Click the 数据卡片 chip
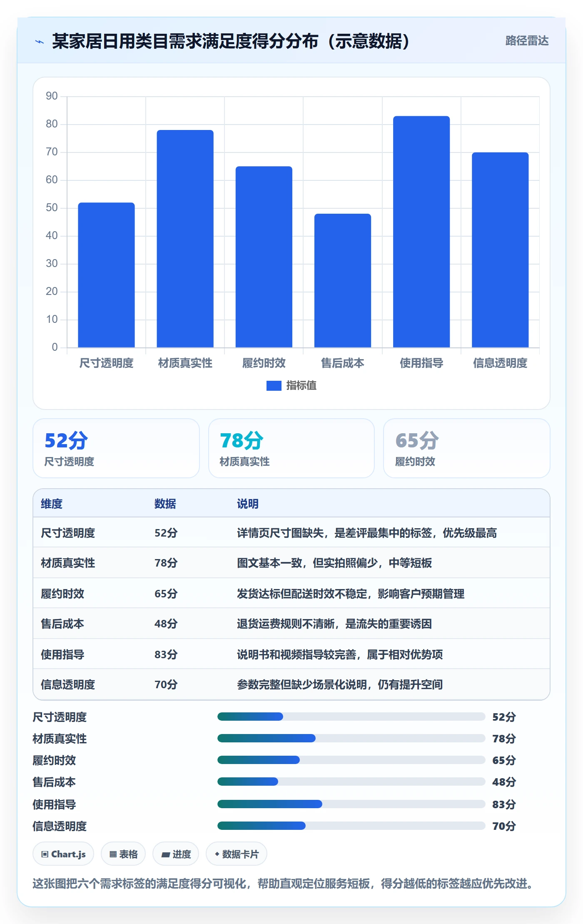Image resolution: width=583 pixels, height=924 pixels. 237,854
